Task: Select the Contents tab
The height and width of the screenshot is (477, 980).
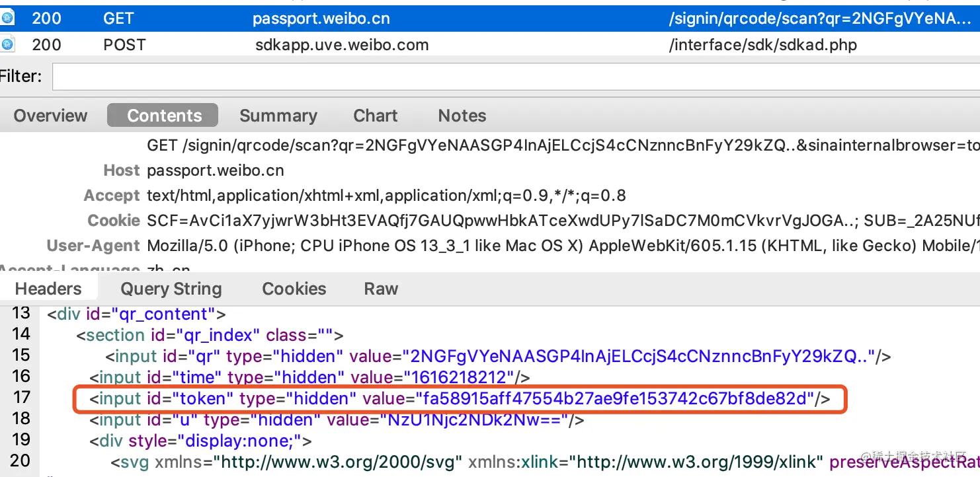Action: [x=164, y=116]
